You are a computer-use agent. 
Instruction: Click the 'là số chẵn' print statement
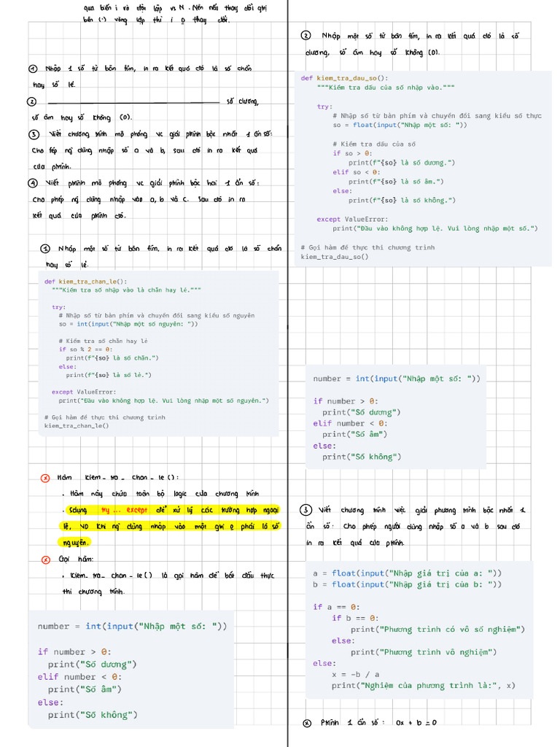click(112, 357)
